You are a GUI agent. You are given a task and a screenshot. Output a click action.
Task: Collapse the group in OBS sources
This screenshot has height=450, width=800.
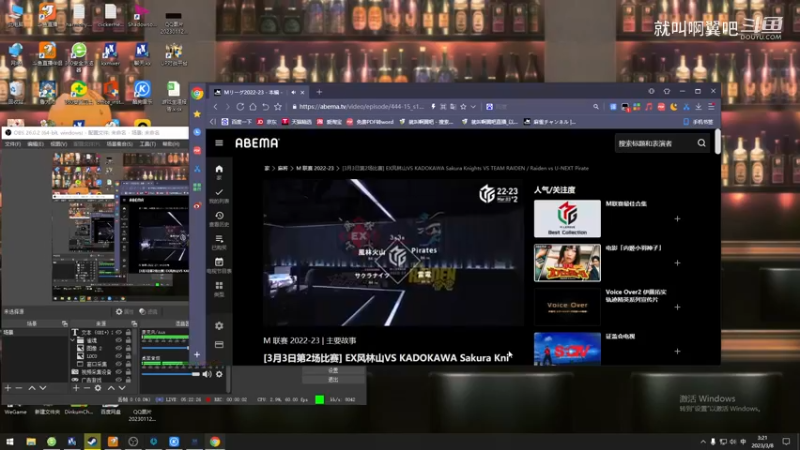coord(73,340)
